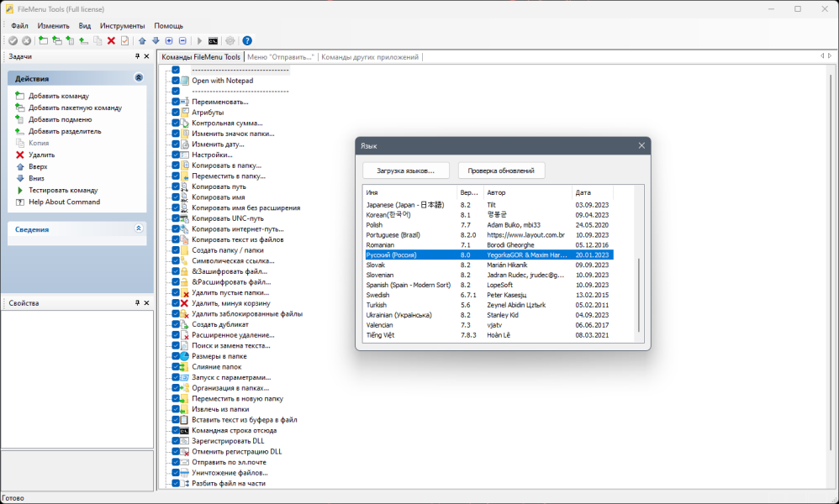Image resolution: width=839 pixels, height=504 pixels.
Task: Uncheck the Символическая ссылка... checkbox
Action: [176, 260]
